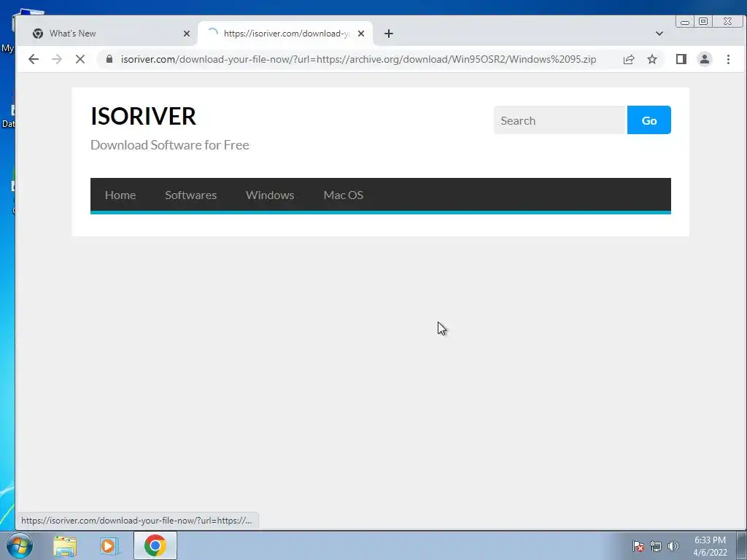
Task: Open the Windows menu item
Action: pos(270,195)
